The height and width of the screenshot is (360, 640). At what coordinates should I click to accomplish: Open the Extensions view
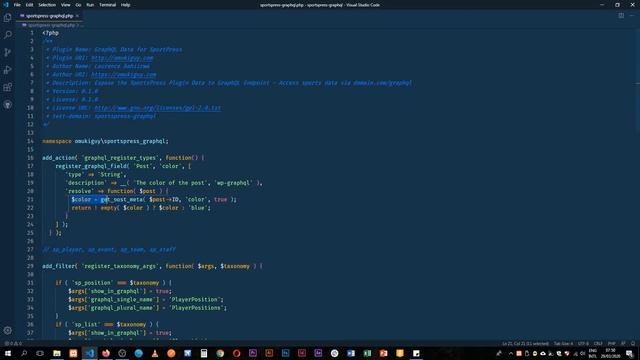[7, 87]
